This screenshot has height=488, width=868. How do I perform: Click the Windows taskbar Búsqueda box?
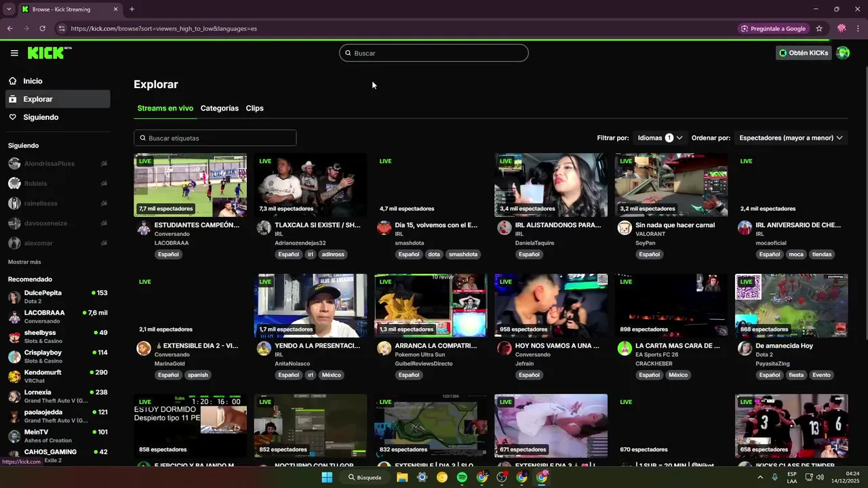click(366, 477)
